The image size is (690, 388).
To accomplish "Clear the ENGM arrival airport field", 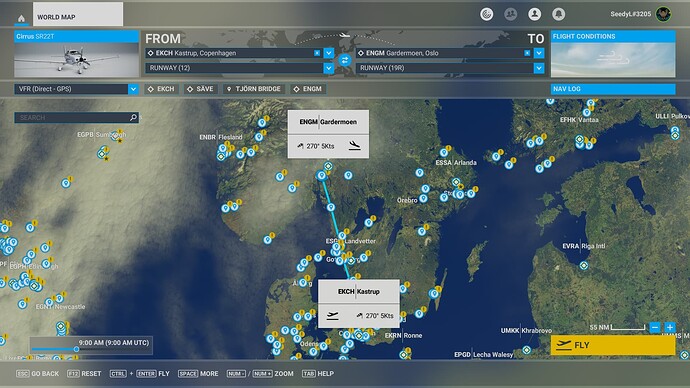I will coord(527,53).
